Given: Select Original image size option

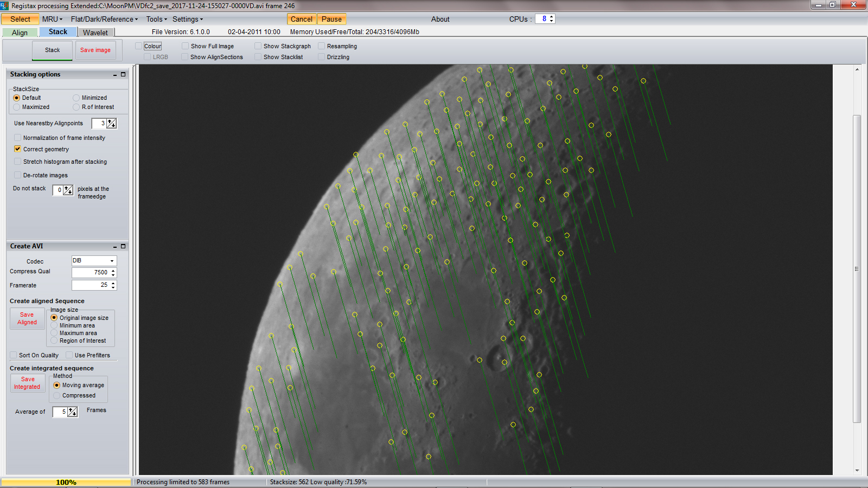Looking at the screenshot, I should pyautogui.click(x=54, y=318).
